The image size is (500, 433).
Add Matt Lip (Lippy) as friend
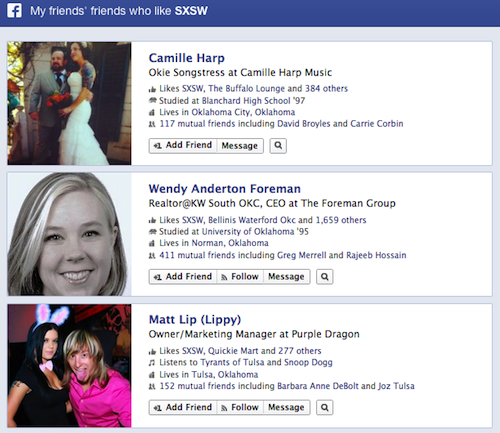tap(183, 407)
